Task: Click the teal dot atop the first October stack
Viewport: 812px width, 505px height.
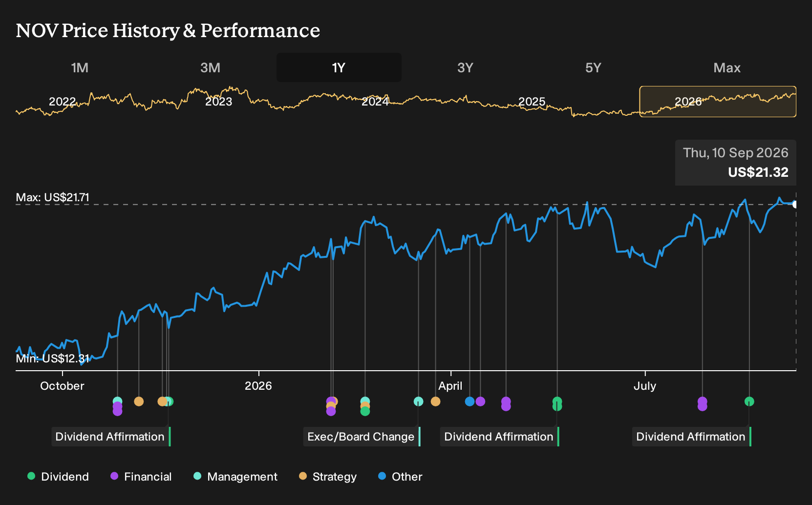Action: 117,401
